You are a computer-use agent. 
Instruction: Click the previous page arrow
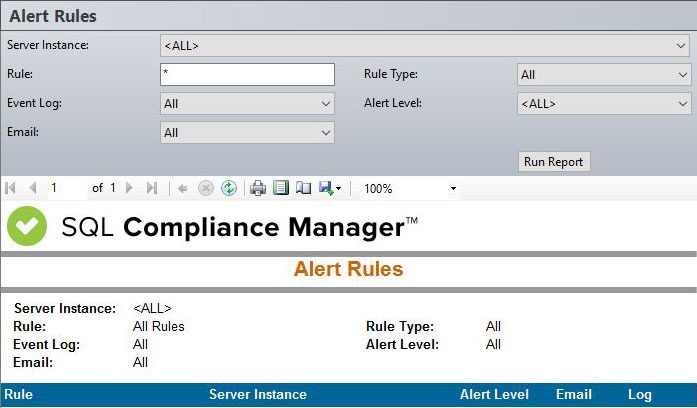tap(32, 188)
